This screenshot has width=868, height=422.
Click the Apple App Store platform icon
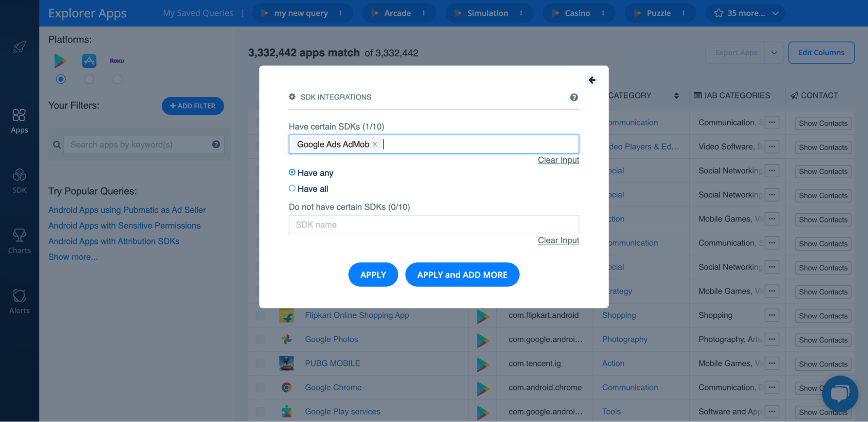tap(89, 61)
